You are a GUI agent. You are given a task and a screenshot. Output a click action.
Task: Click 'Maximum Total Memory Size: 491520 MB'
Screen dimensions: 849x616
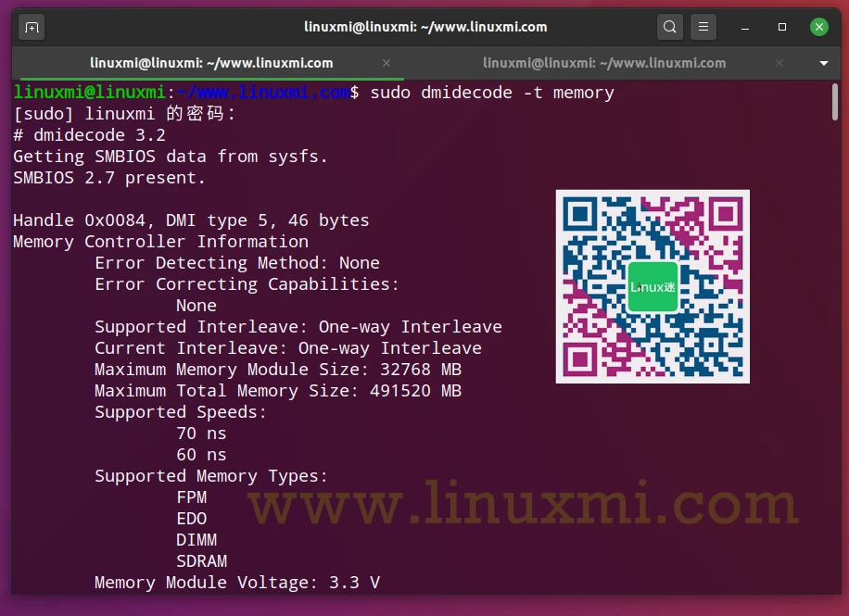coord(278,391)
